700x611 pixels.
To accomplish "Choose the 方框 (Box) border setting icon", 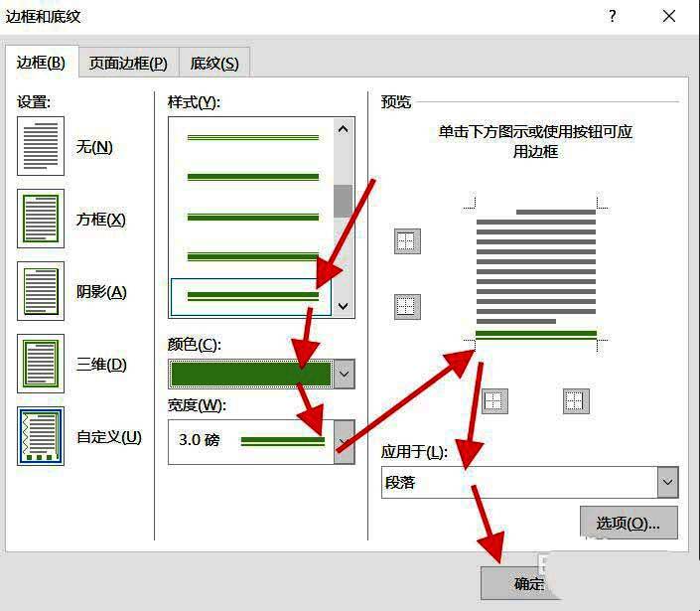I will 41,219.
